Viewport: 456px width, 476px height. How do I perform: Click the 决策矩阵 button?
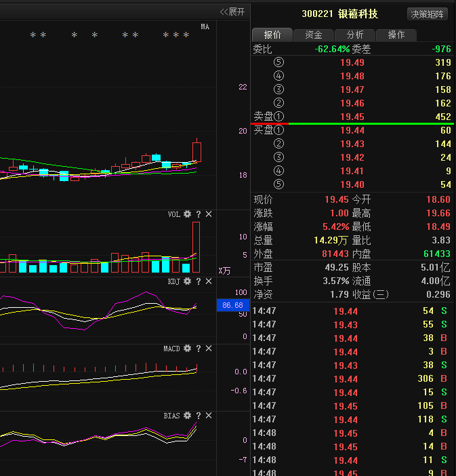(427, 14)
